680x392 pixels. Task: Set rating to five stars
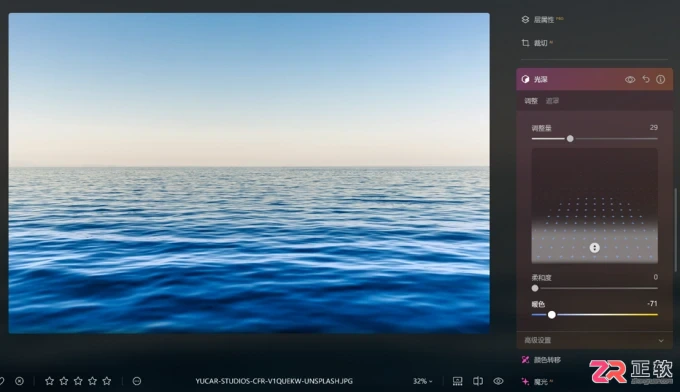(x=107, y=381)
